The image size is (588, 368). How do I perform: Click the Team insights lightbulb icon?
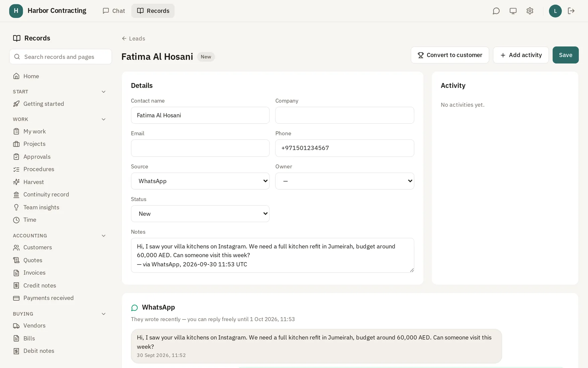pyautogui.click(x=16, y=207)
